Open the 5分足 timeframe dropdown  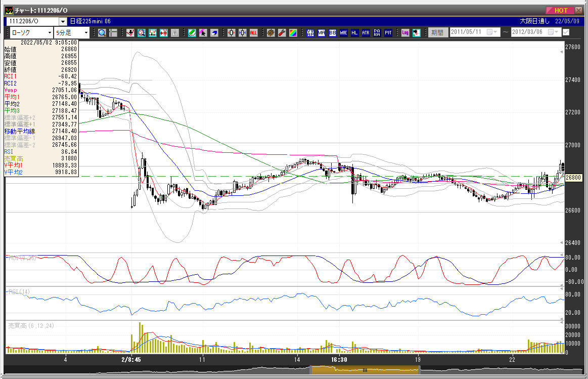[86, 33]
